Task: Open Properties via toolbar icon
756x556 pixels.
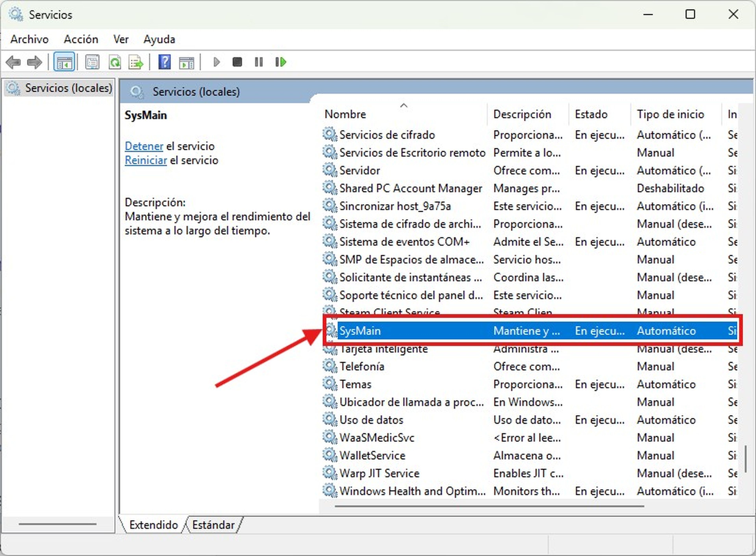Action: (92, 62)
